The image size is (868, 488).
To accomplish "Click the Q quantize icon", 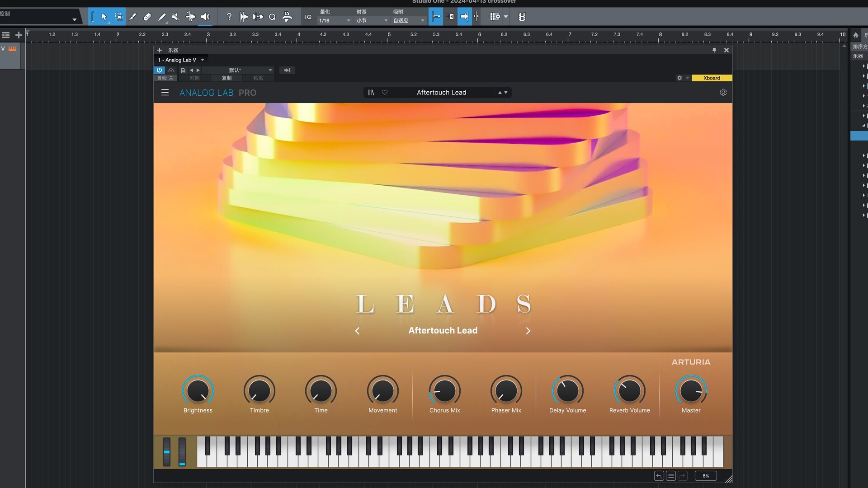I will click(x=272, y=17).
